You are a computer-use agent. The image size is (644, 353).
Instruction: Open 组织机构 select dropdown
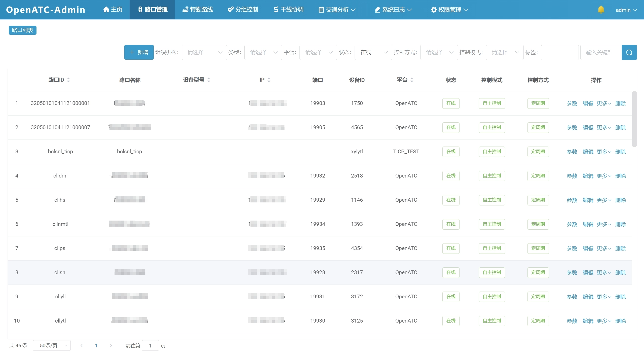[x=204, y=52]
